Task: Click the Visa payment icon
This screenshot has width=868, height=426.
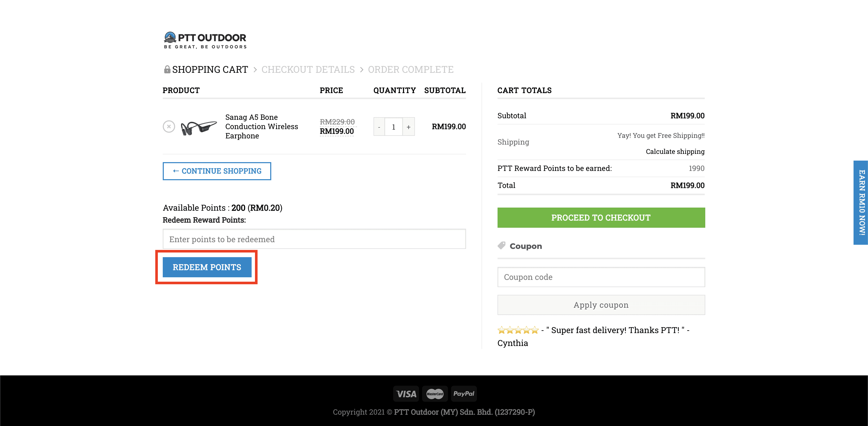Action: tap(406, 394)
